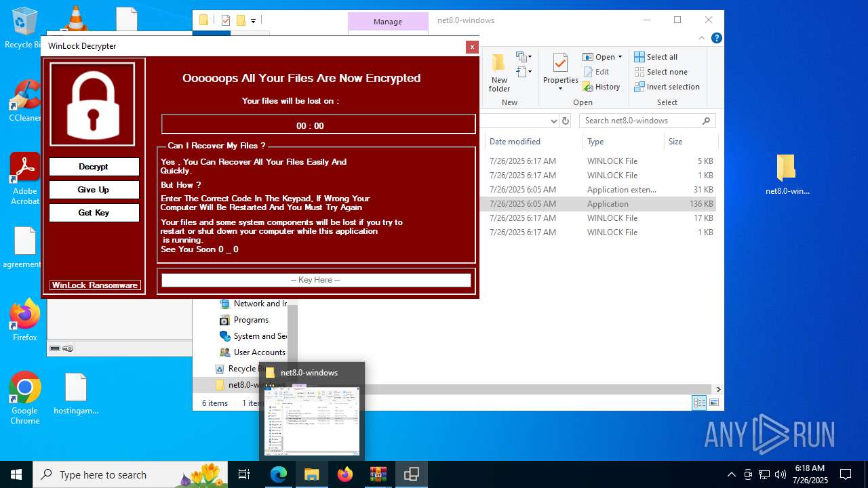
Task: Click the white padlock image in WinLock Decrypter
Action: pos(94,104)
